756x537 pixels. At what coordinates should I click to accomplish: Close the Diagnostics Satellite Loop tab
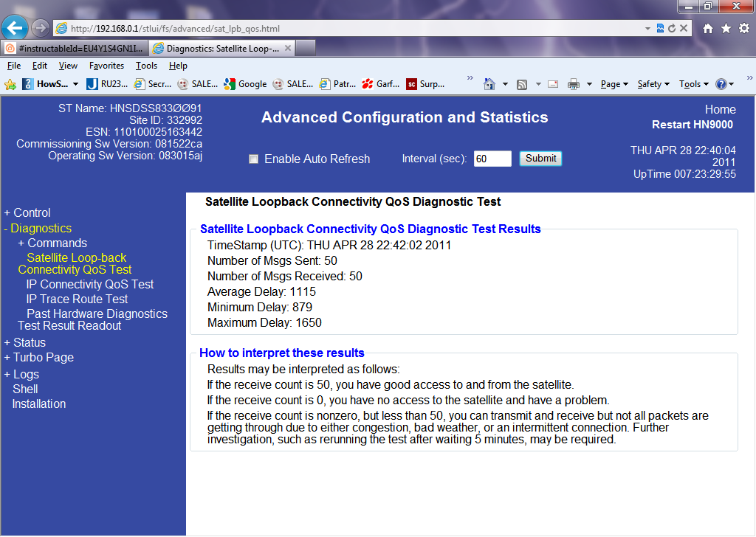pos(288,48)
